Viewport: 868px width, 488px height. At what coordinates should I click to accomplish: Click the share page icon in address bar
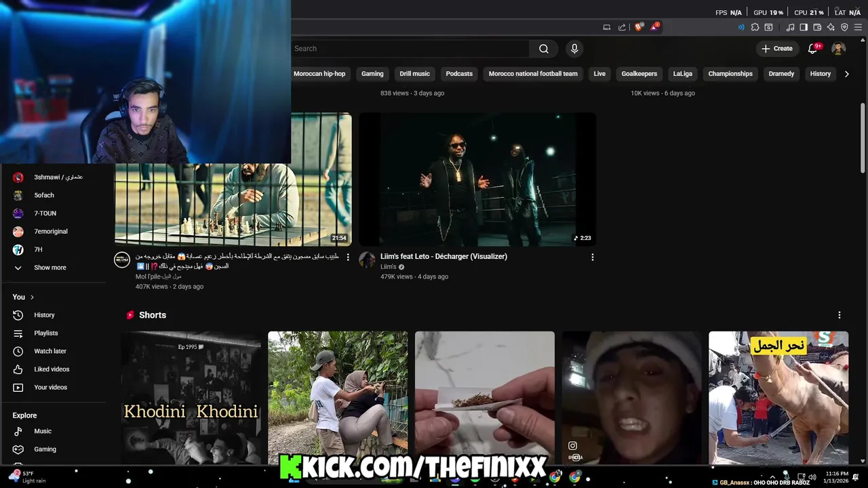[x=622, y=27]
